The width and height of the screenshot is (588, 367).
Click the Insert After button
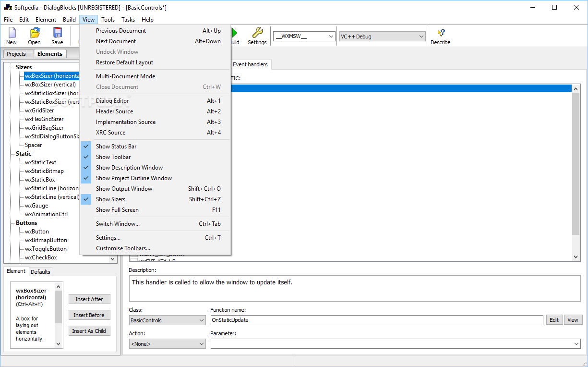point(89,299)
